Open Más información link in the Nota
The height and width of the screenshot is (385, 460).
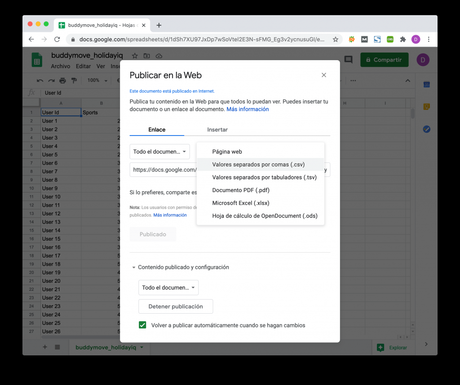coord(170,215)
